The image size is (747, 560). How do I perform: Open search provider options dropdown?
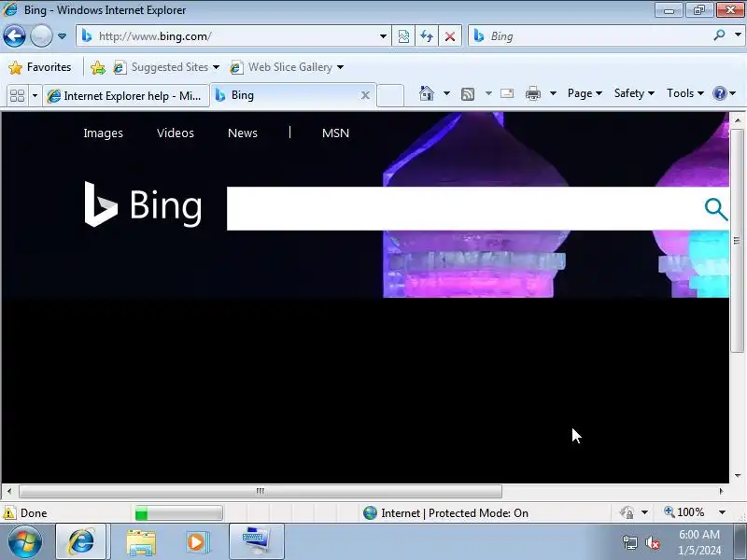click(x=738, y=35)
